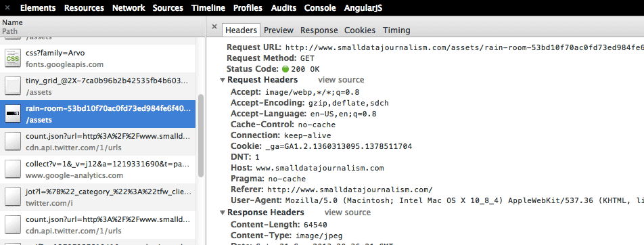Click the Cookie _ga value
The image size is (644, 245).
[338, 146]
